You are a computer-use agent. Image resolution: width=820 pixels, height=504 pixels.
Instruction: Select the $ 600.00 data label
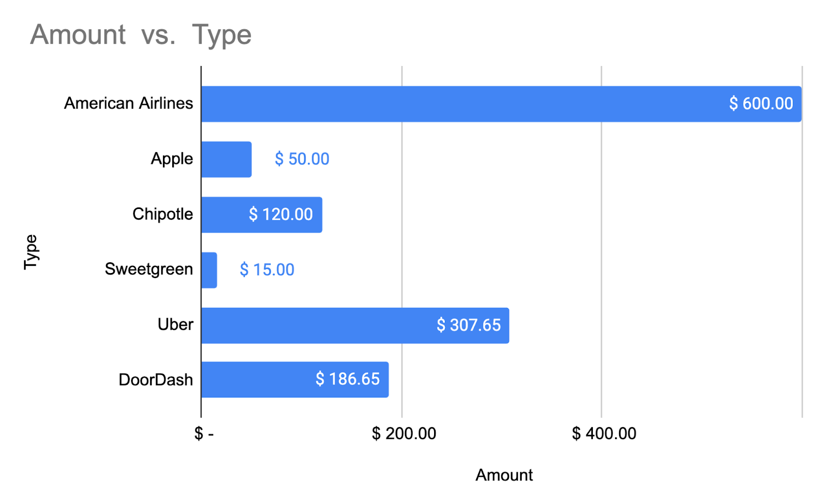[x=761, y=103]
